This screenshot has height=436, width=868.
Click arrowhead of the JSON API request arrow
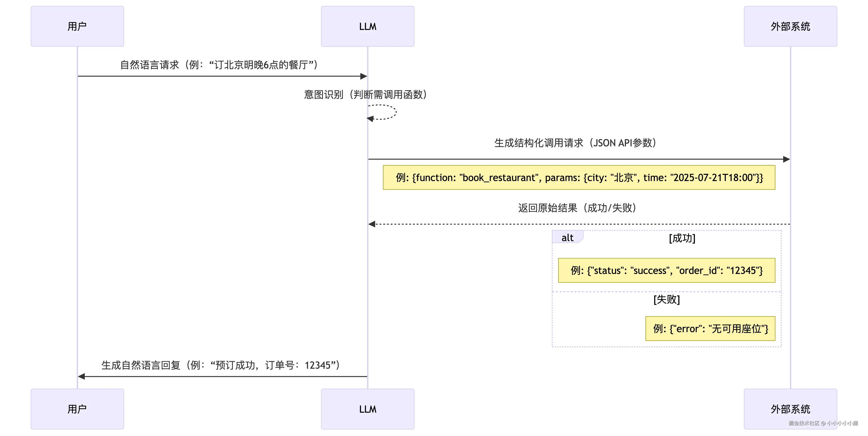click(x=786, y=159)
